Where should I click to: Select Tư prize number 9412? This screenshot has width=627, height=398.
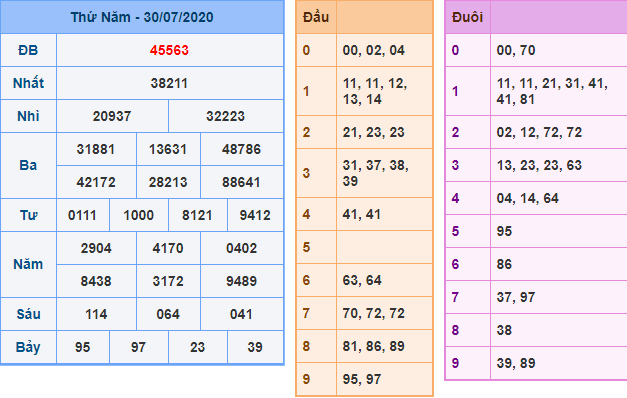pos(255,216)
